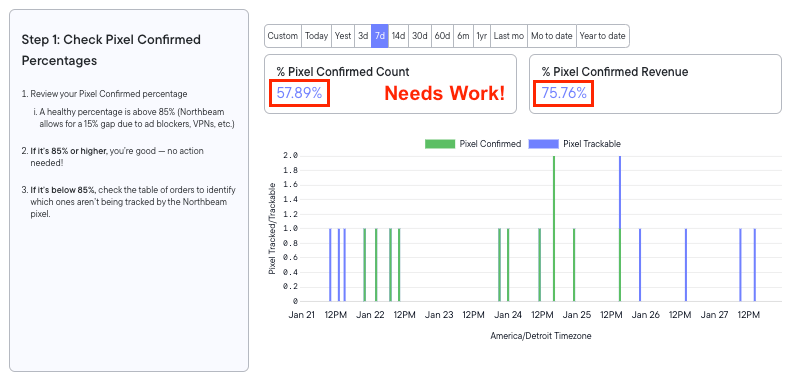Click % Pixel Confirmed Revenue title
Viewport: 807px width, 379px height.
(x=615, y=72)
